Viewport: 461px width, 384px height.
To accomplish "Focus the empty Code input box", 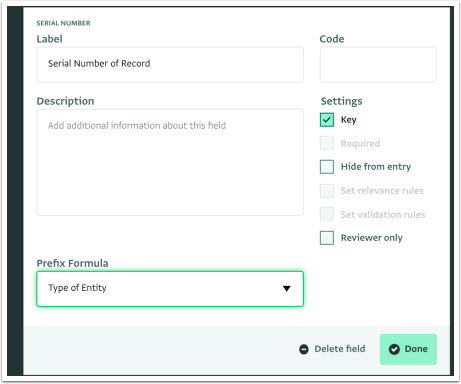I will pos(378,64).
